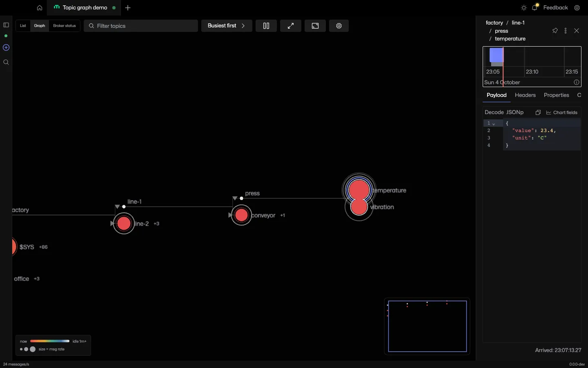Expand the line-2 node arrow

(112, 224)
